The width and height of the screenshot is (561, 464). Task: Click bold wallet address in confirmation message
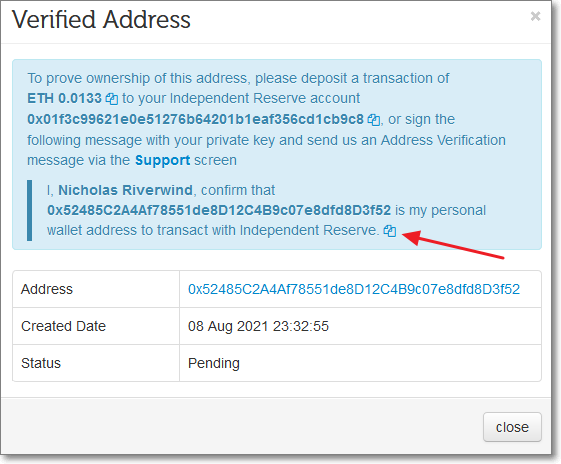coord(219,210)
